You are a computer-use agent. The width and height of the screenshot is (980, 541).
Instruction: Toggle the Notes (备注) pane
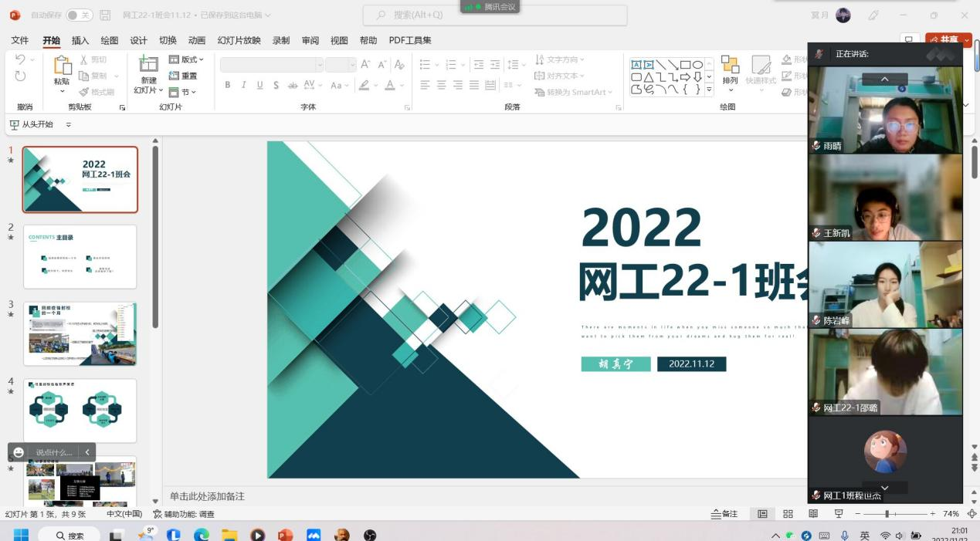[724, 514]
